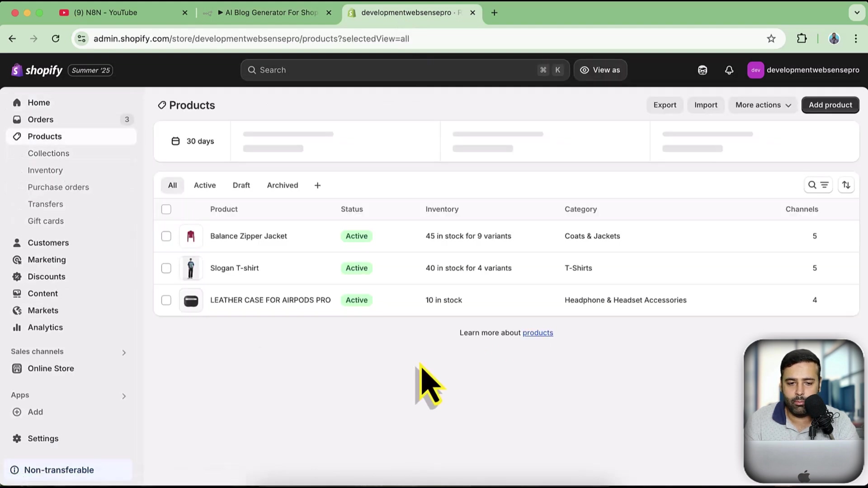Expand the Apps section chevron
Image resolution: width=868 pixels, height=488 pixels.
[x=124, y=396]
